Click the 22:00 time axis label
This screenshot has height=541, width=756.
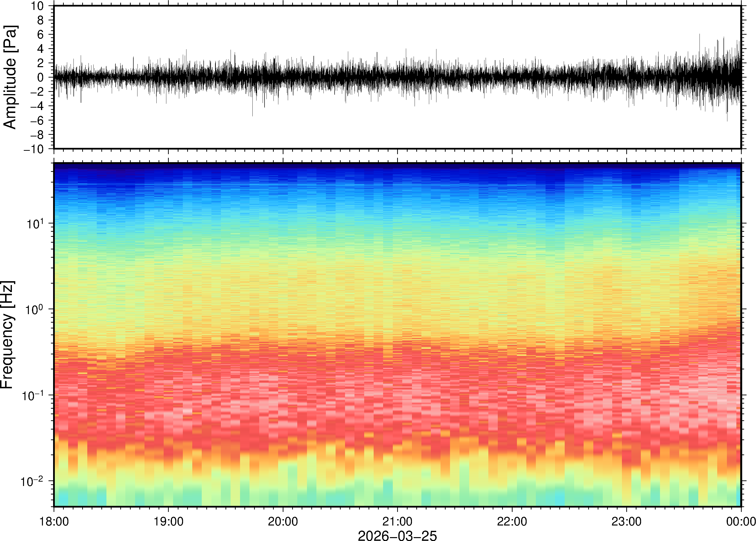pos(512,521)
